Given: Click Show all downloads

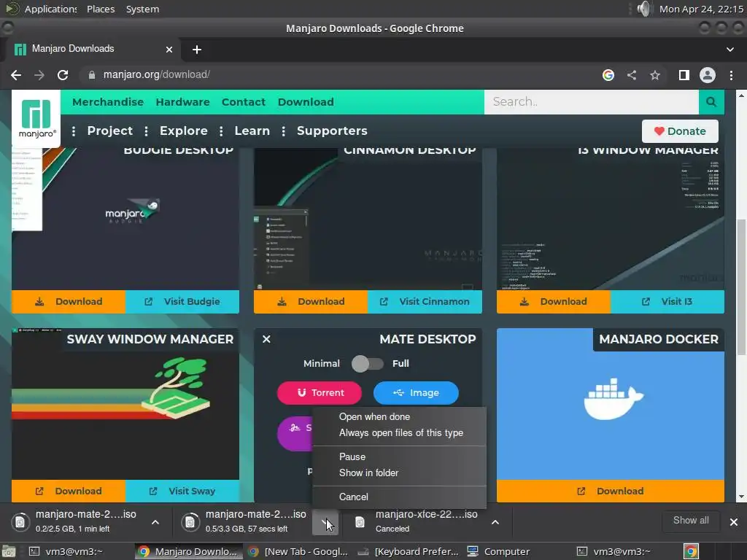Looking at the screenshot, I should tap(691, 521).
